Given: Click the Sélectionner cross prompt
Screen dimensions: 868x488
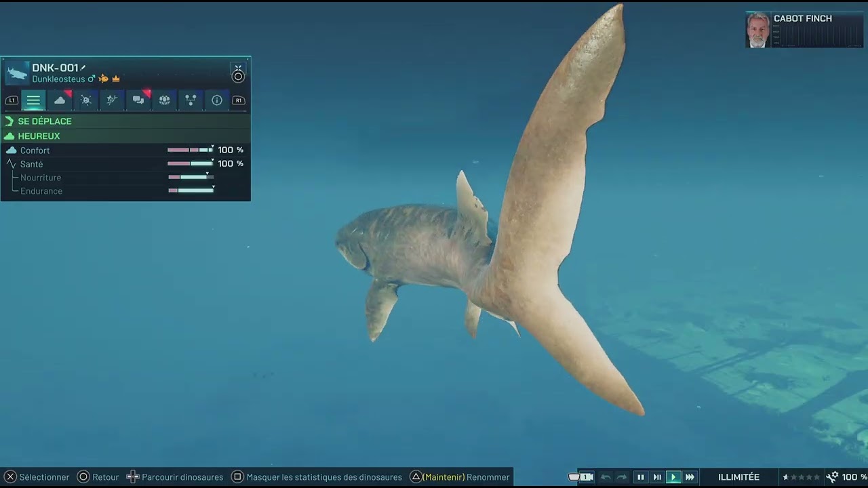Looking at the screenshot, I should pyautogui.click(x=37, y=477).
